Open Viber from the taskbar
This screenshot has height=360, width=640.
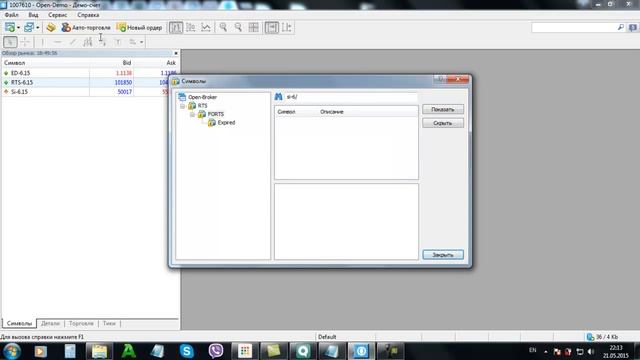tap(216, 351)
